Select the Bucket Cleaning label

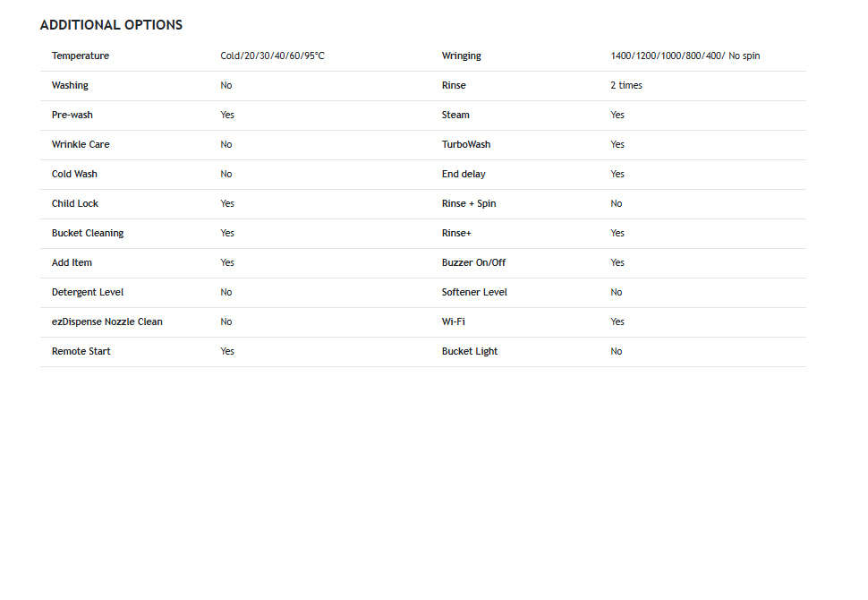[88, 233]
